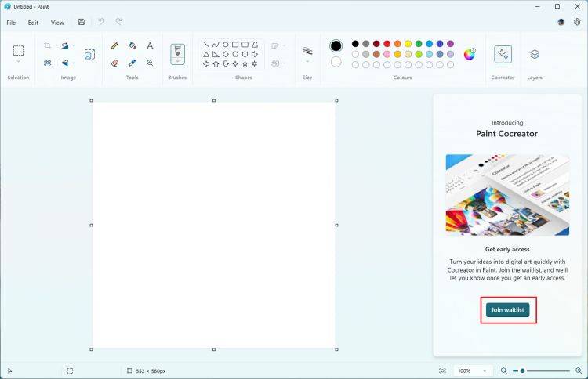Viewport: 588px width, 379px height.
Task: Expand the Flip dropdown arrow
Action: (x=74, y=63)
